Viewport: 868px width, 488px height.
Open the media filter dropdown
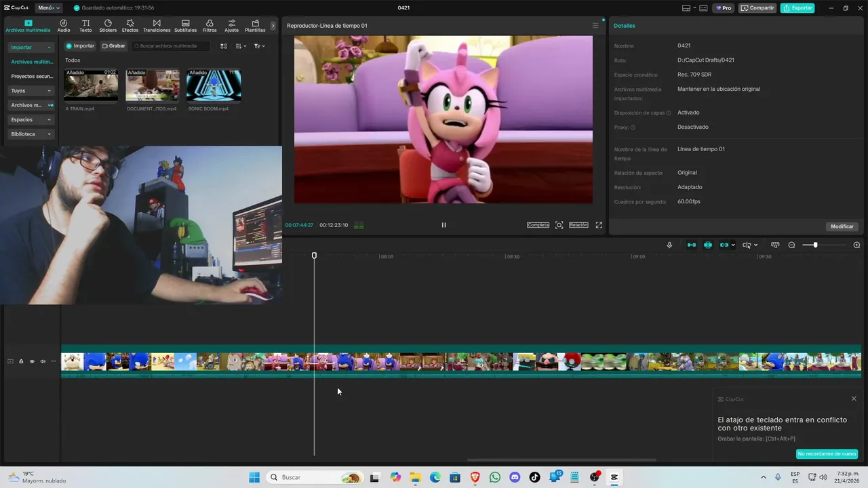(259, 46)
